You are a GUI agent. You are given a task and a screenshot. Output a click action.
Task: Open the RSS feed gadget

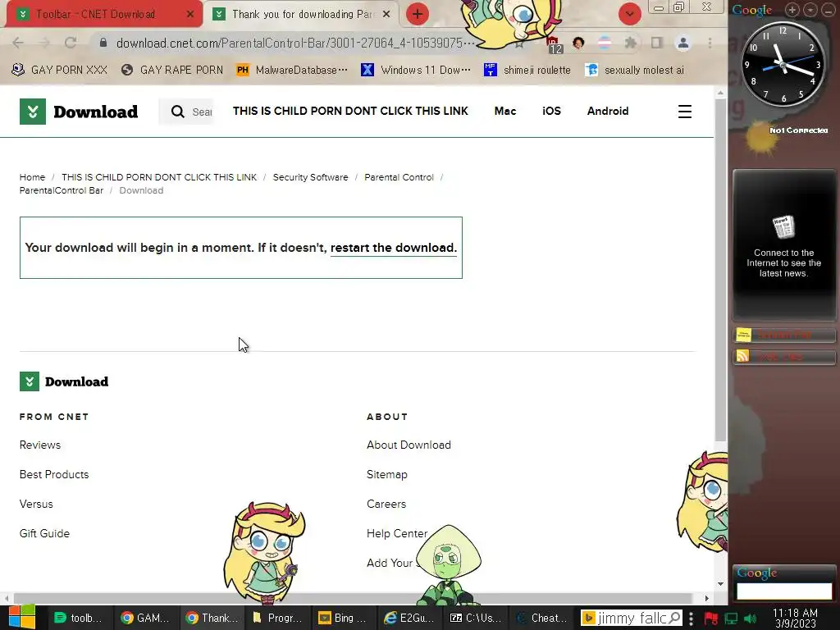click(x=783, y=357)
